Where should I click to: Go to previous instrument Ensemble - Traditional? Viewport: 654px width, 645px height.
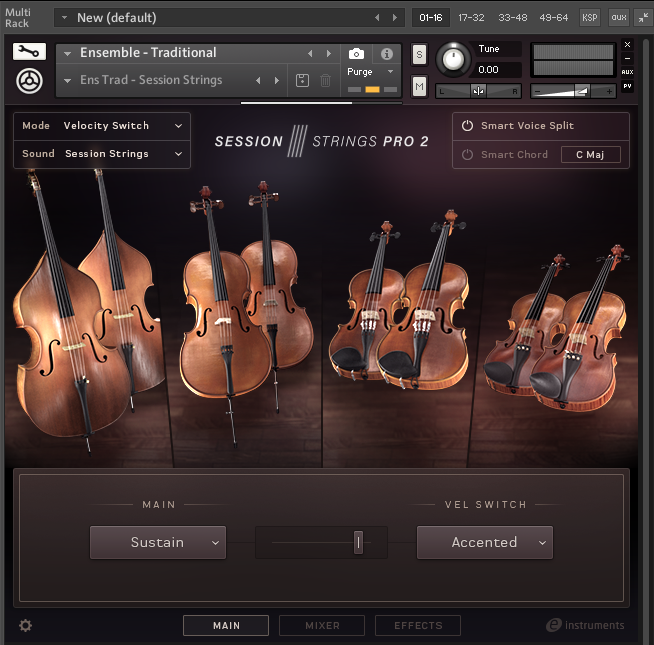310,53
